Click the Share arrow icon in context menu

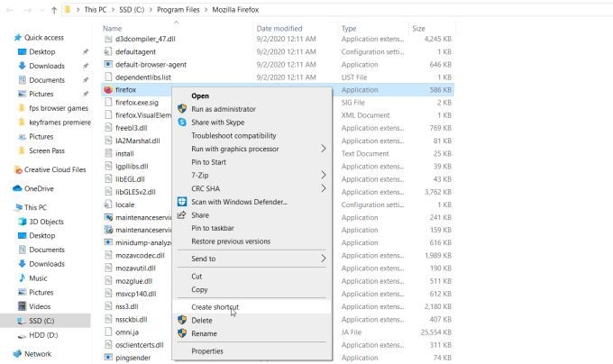(182, 214)
